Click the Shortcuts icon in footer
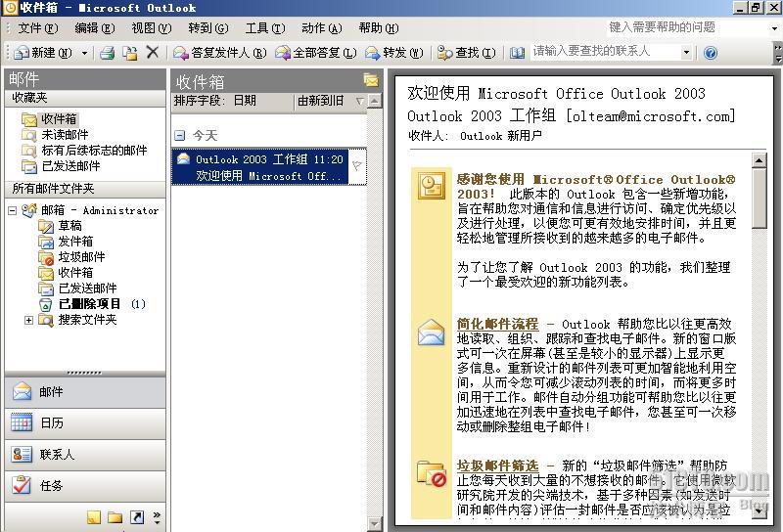Viewport: 783px width, 532px height. (137, 517)
